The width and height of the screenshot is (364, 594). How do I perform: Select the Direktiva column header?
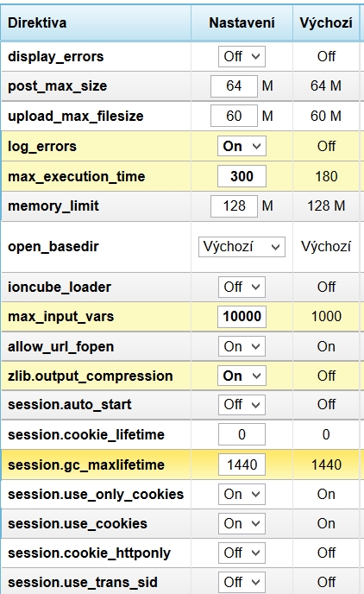tap(96, 22)
